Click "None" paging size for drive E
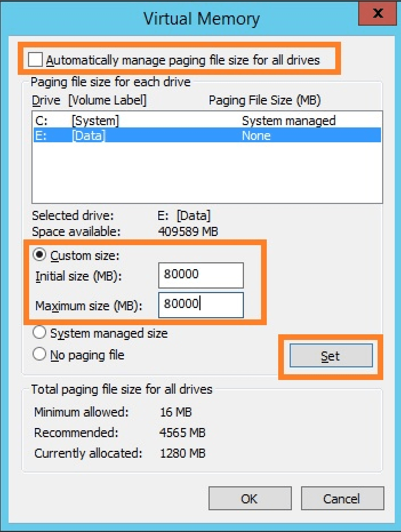401x532 pixels. (x=256, y=135)
